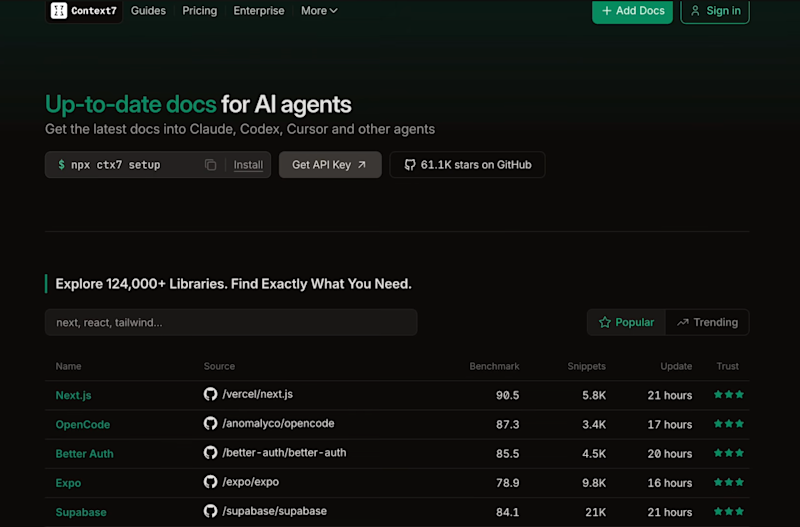Screen dimensions: 800x527
Task: Focus the library search field
Action: click(x=231, y=322)
